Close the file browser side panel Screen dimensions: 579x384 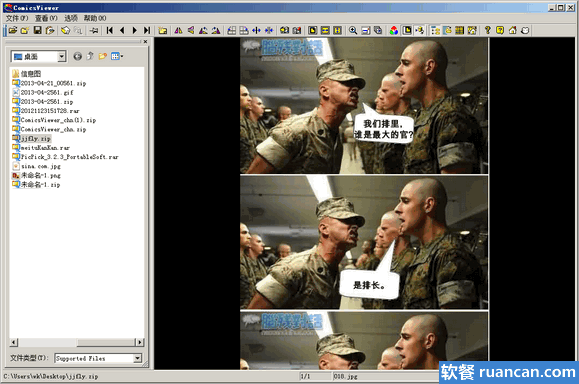coord(145,42)
